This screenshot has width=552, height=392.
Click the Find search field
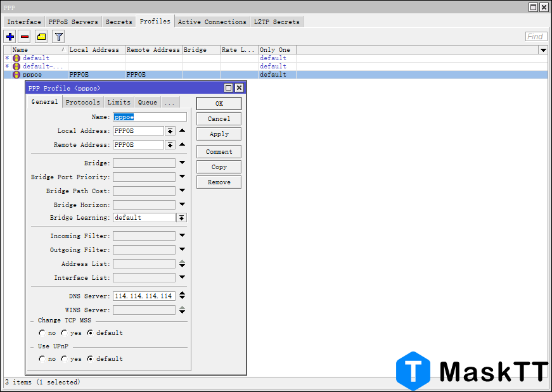(x=536, y=37)
